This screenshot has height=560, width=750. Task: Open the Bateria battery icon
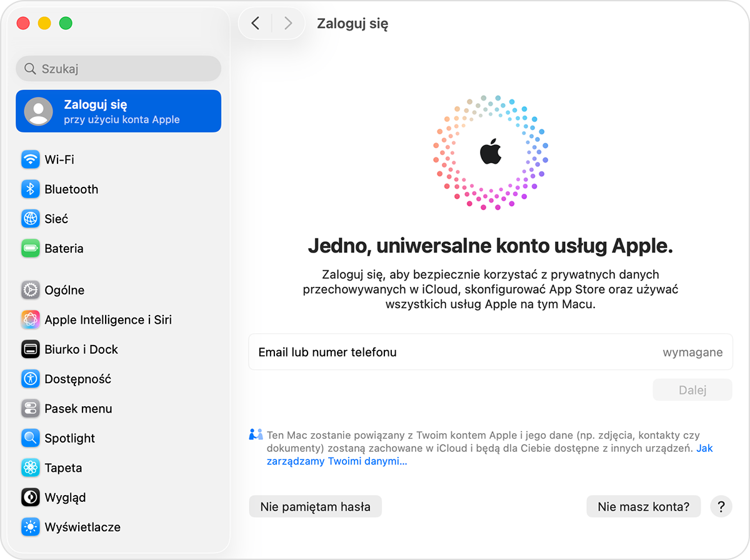click(x=30, y=249)
